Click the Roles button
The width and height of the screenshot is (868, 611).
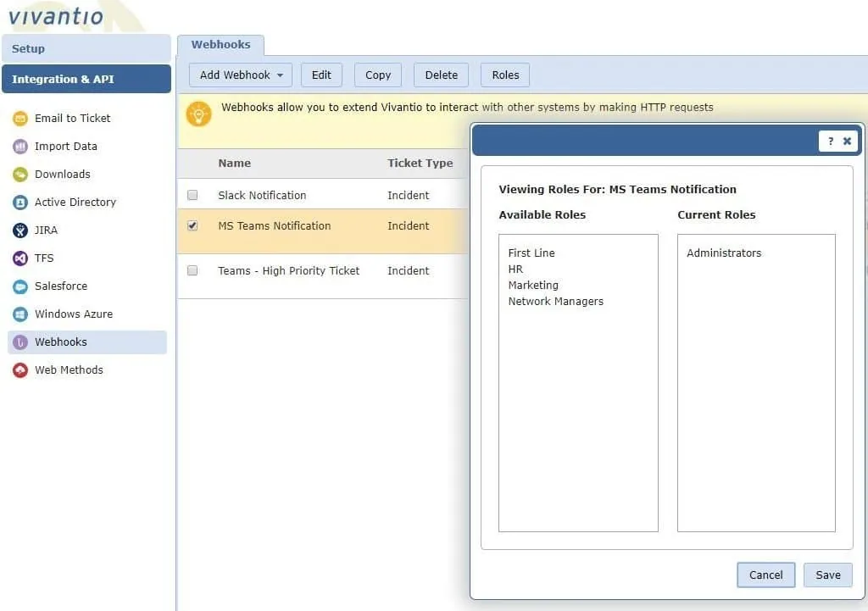pyautogui.click(x=505, y=75)
